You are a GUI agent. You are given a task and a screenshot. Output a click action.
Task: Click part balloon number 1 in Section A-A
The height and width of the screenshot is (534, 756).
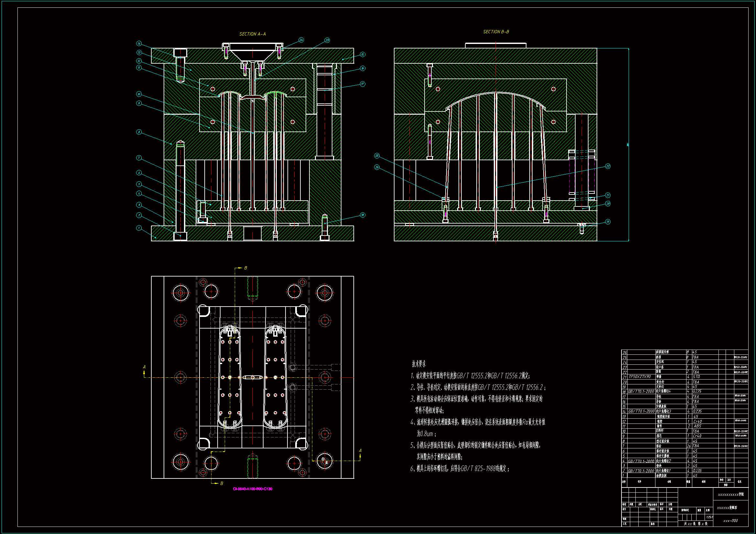(139, 228)
